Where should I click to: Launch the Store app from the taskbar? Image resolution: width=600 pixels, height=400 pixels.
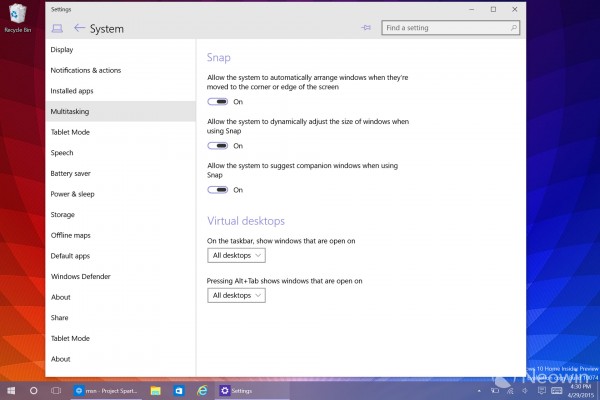click(178, 390)
